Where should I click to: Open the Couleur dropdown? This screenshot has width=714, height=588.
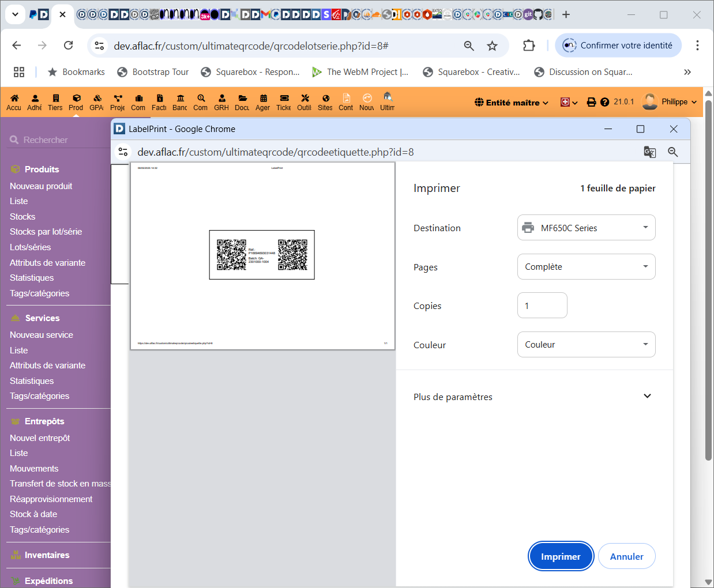coord(586,345)
